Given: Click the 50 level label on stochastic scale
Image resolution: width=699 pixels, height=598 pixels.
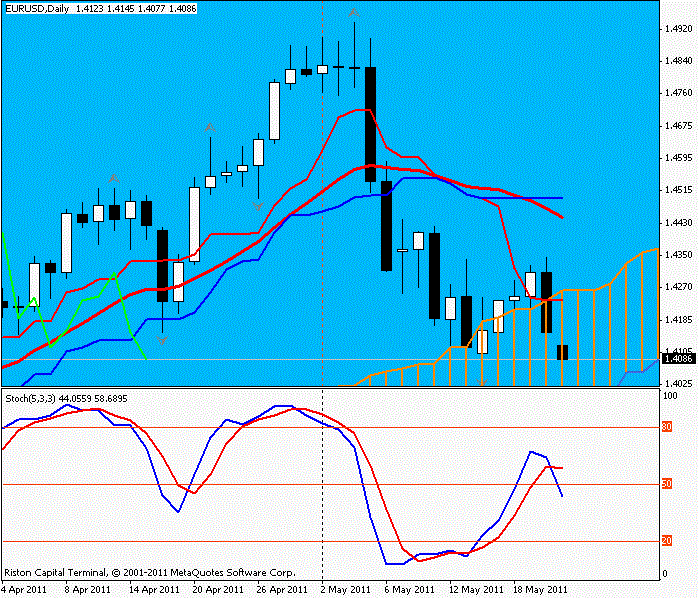Looking at the screenshot, I should coord(667,484).
